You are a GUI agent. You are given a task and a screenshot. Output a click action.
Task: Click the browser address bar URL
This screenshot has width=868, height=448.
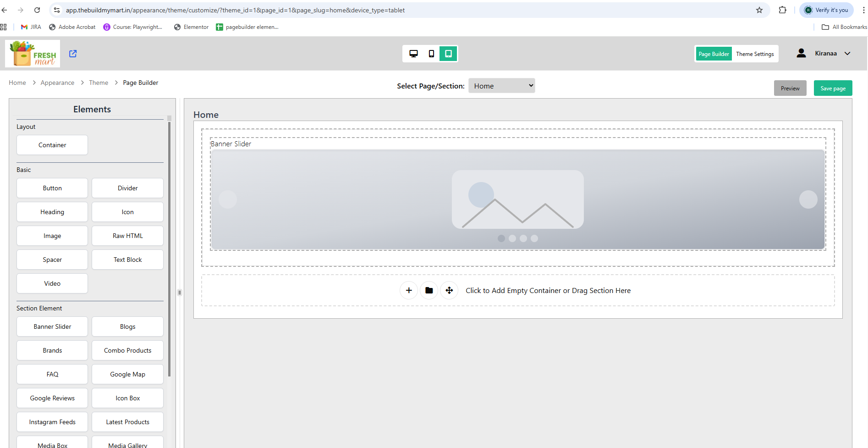(235, 10)
